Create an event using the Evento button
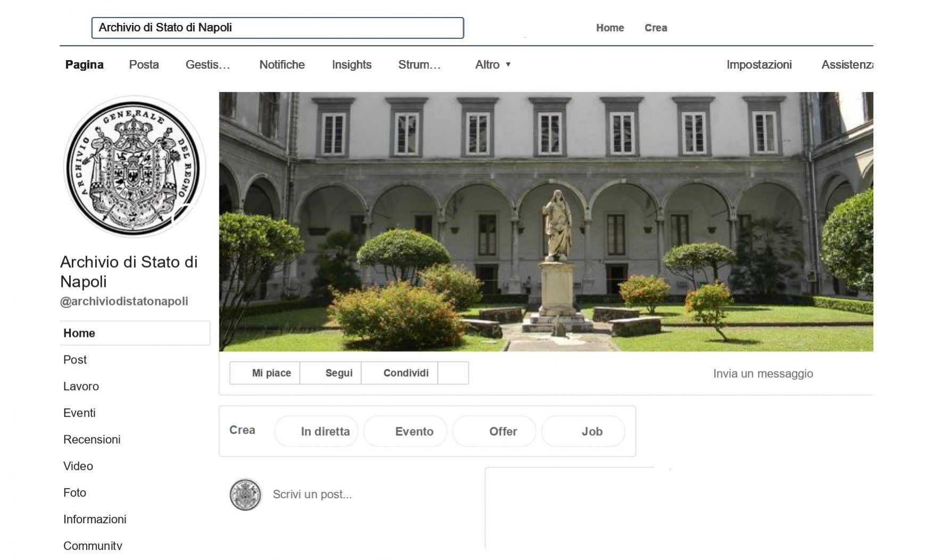 coord(405,431)
